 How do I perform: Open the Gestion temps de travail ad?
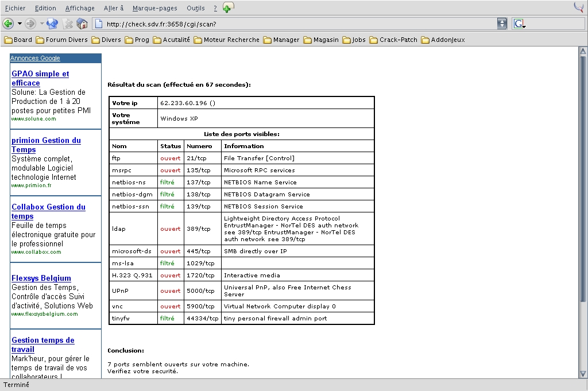(x=42, y=344)
